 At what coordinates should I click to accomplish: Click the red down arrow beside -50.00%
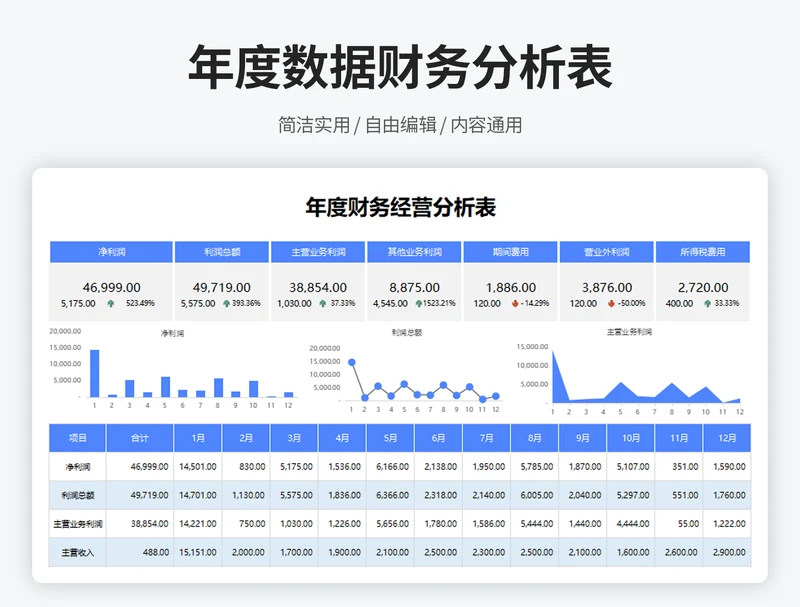(x=611, y=304)
